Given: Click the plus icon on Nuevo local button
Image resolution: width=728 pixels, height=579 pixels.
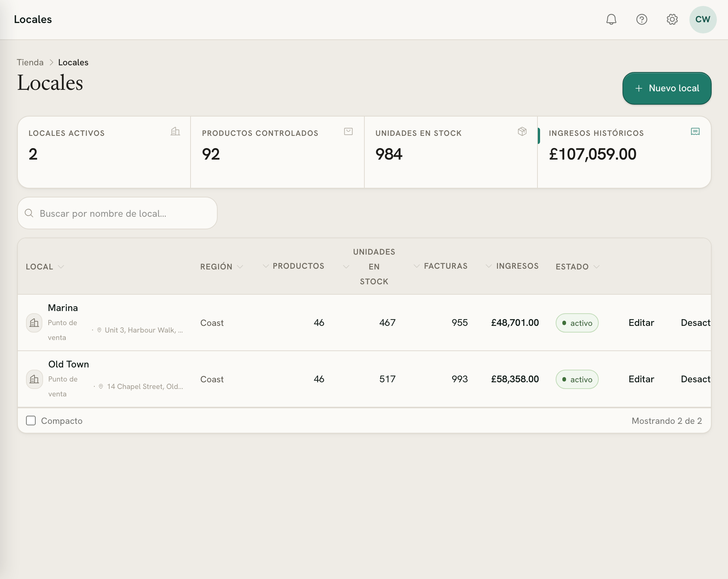Looking at the screenshot, I should click(x=639, y=88).
